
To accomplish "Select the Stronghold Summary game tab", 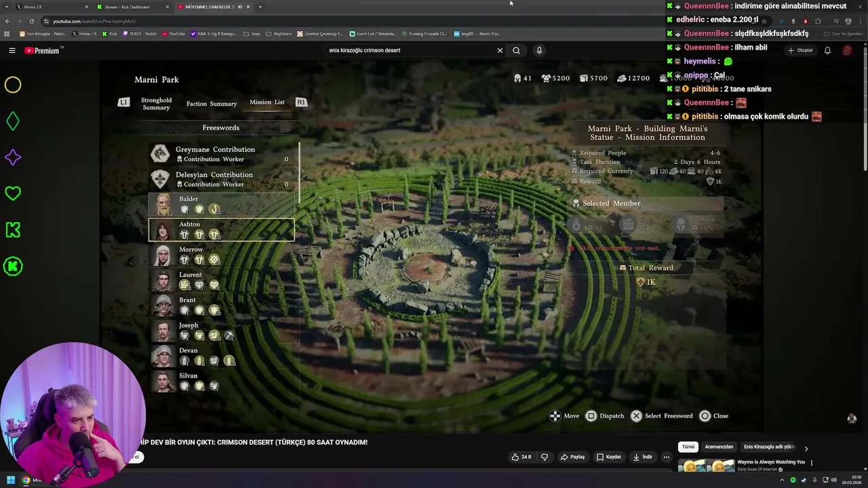I will (x=156, y=104).
